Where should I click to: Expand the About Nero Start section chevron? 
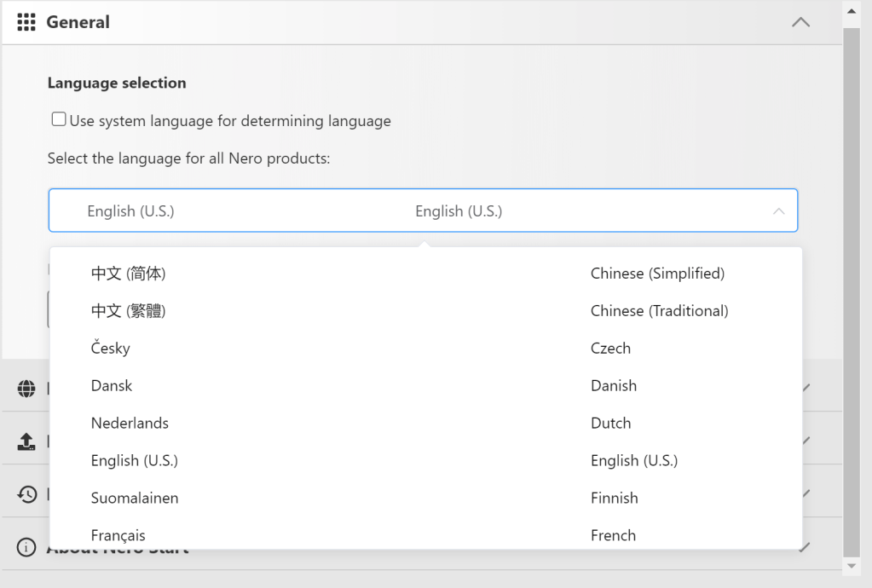(x=806, y=547)
